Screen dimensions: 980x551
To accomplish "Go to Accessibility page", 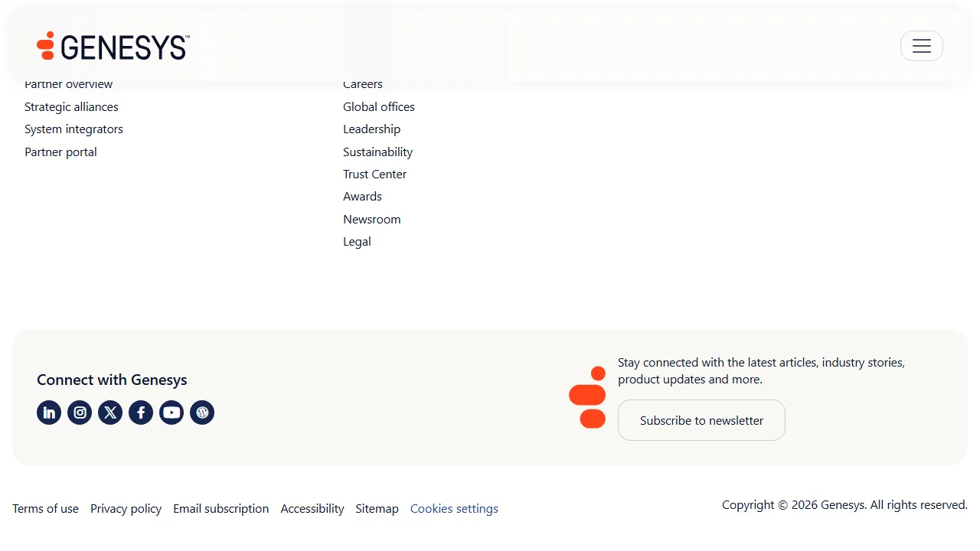I will coord(312,508).
